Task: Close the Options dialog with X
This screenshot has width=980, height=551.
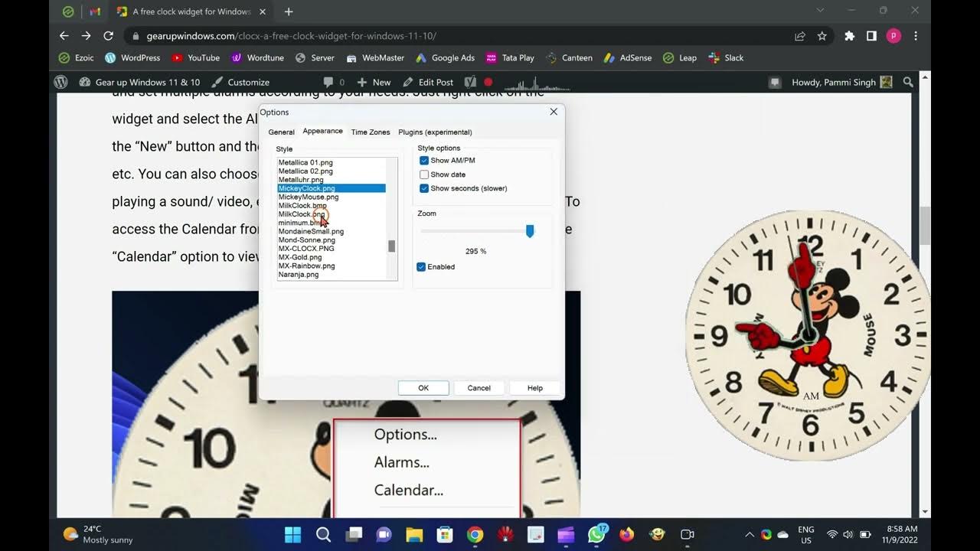Action: [x=554, y=112]
